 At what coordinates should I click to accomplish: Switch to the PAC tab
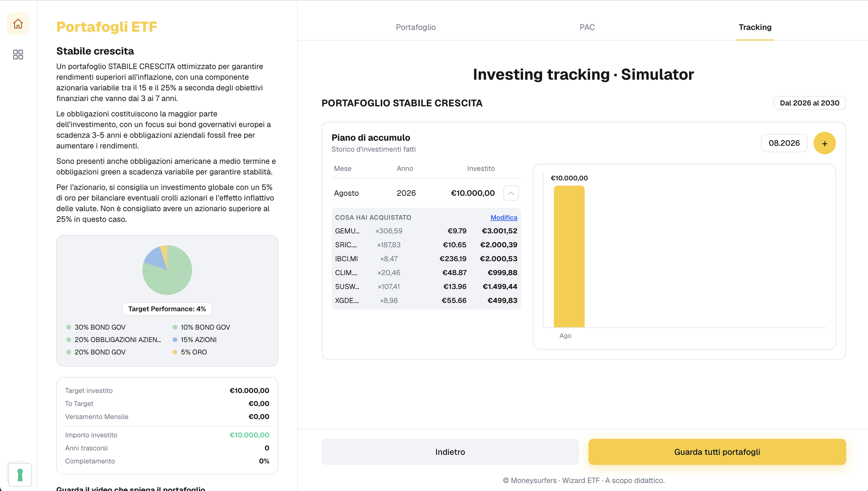(587, 27)
